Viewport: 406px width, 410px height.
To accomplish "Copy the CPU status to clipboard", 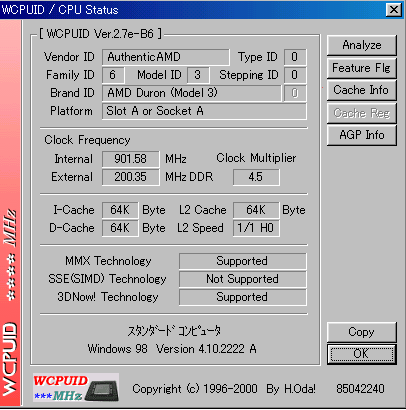I will [x=362, y=332].
